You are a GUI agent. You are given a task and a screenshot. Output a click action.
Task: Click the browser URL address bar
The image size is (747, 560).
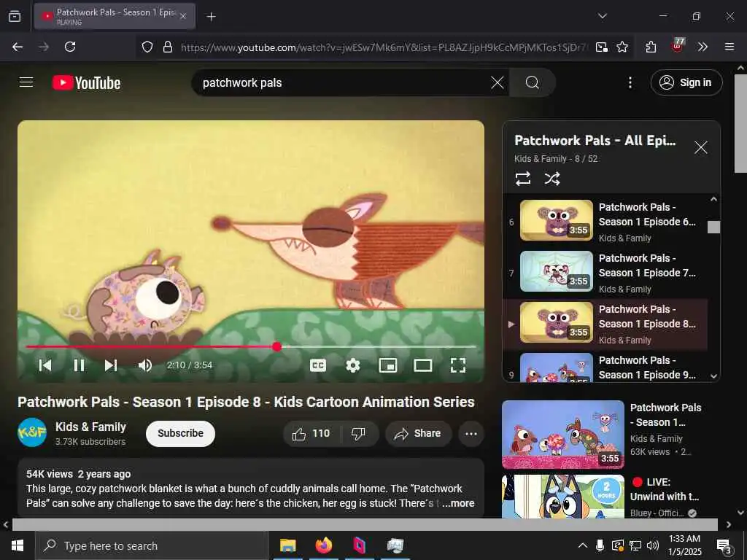pyautogui.click(x=384, y=47)
